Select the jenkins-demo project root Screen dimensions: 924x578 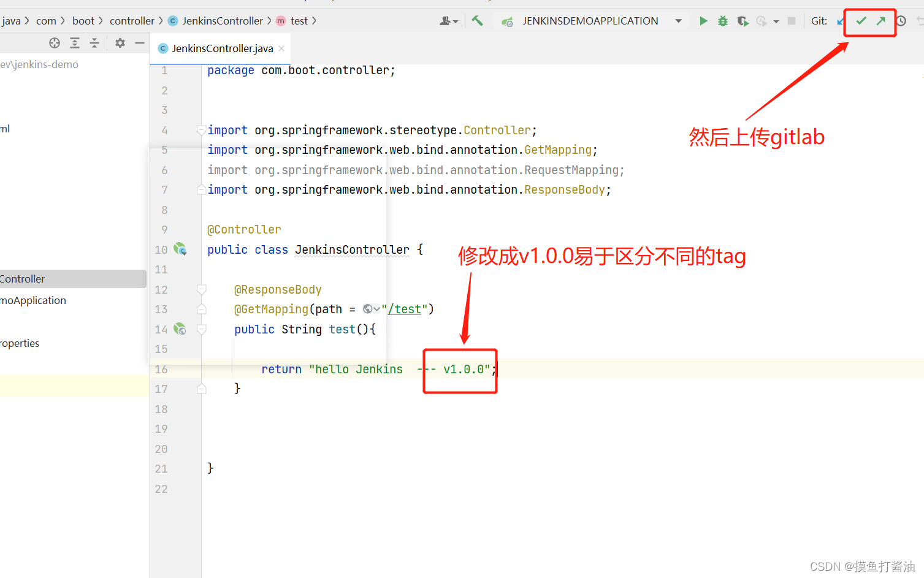pos(39,64)
